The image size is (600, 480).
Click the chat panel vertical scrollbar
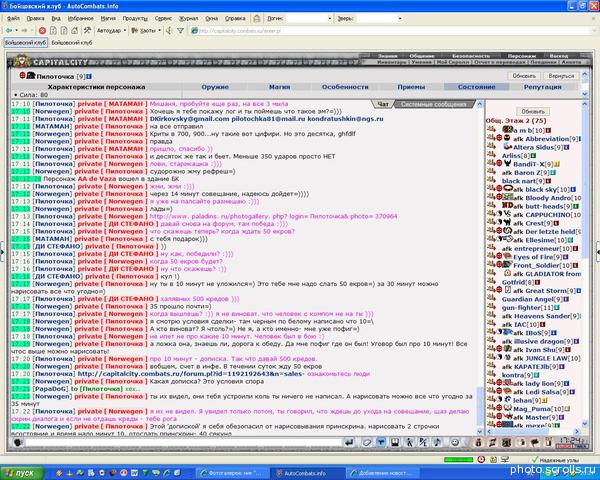pyautogui.click(x=480, y=405)
